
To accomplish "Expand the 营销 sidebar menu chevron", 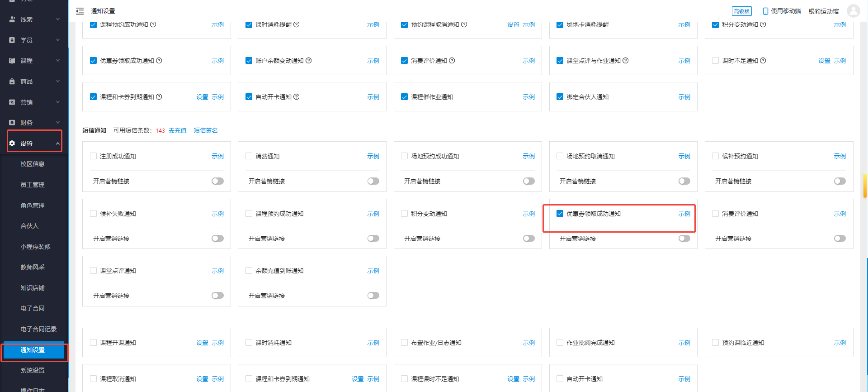I will pyautogui.click(x=58, y=102).
